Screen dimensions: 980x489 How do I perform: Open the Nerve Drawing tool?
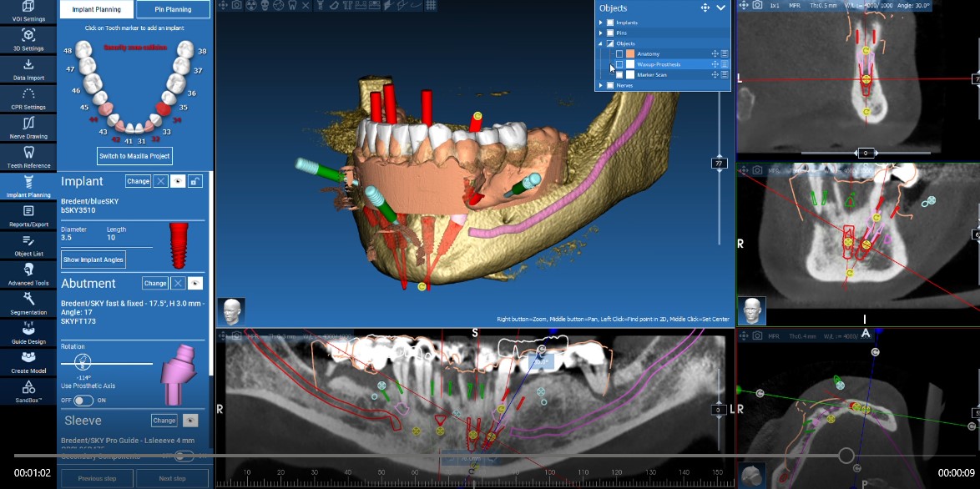(28, 128)
